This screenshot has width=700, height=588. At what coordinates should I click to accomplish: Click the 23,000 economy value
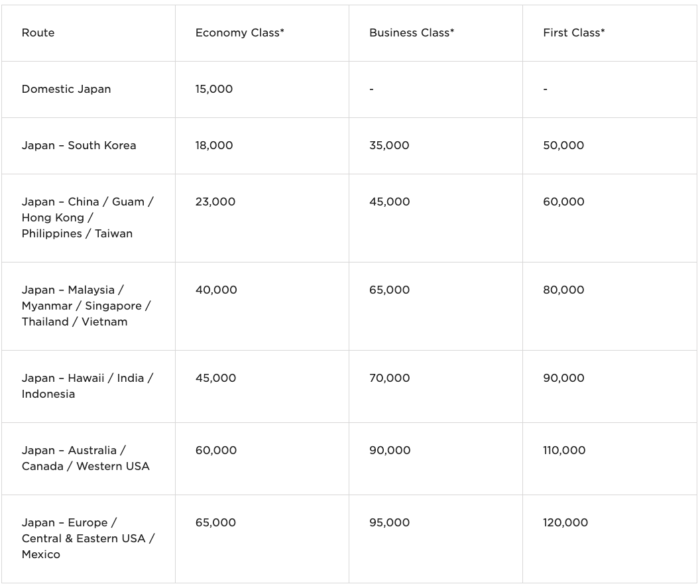tap(215, 202)
